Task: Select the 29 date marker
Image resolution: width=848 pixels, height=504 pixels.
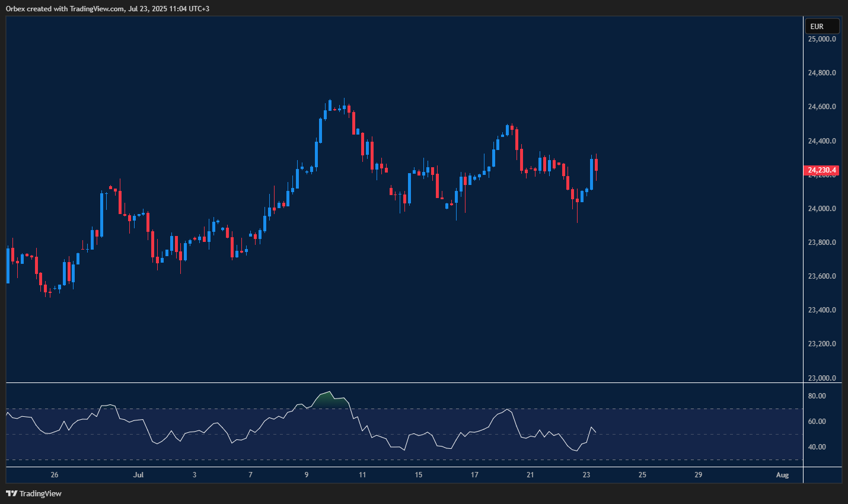Action: tap(698, 475)
